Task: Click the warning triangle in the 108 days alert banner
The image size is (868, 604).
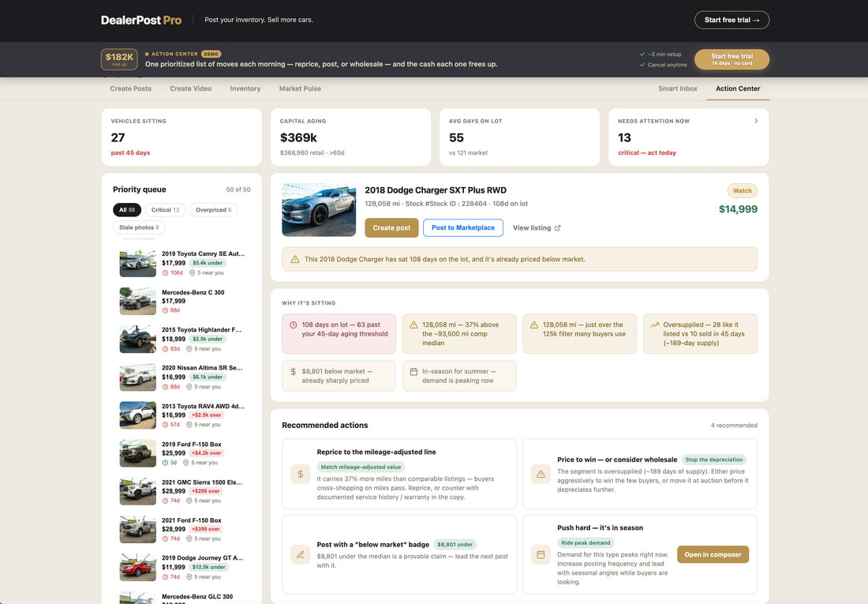Action: tap(295, 259)
